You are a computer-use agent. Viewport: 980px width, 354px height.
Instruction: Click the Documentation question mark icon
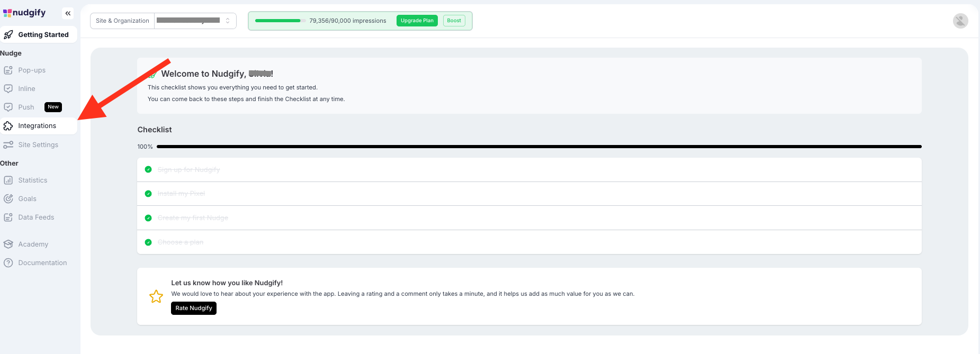click(8, 263)
